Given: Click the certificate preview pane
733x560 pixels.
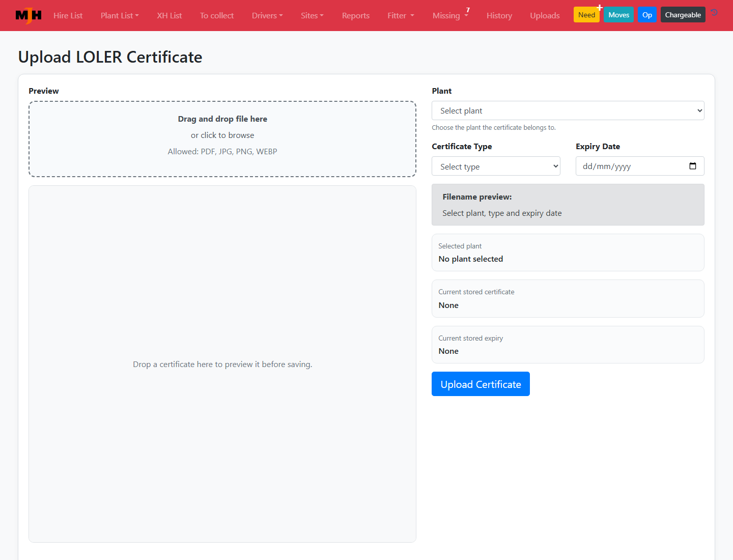Looking at the screenshot, I should click(222, 364).
